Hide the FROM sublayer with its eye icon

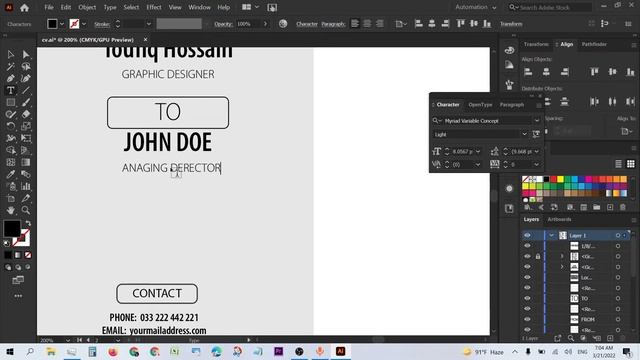[x=527, y=319]
